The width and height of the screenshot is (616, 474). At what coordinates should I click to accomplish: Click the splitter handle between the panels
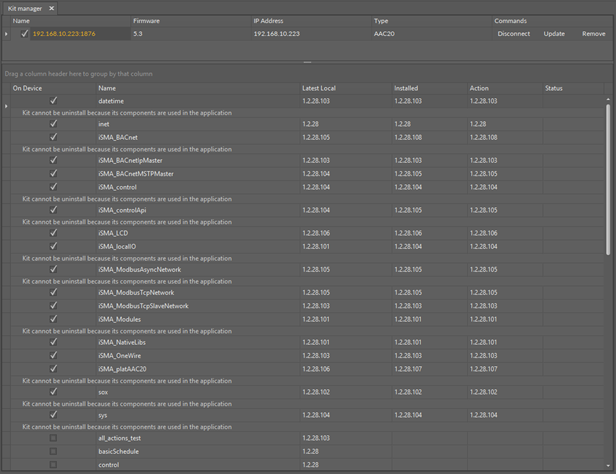(308, 63)
